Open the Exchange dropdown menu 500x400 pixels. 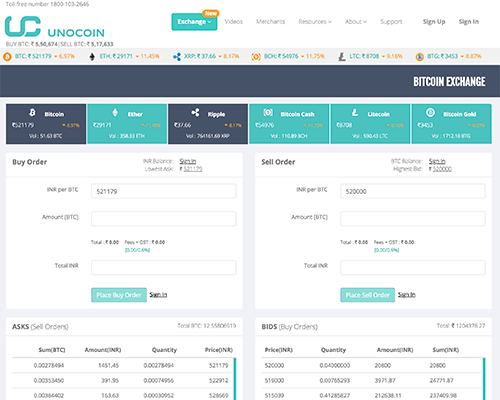[x=194, y=22]
